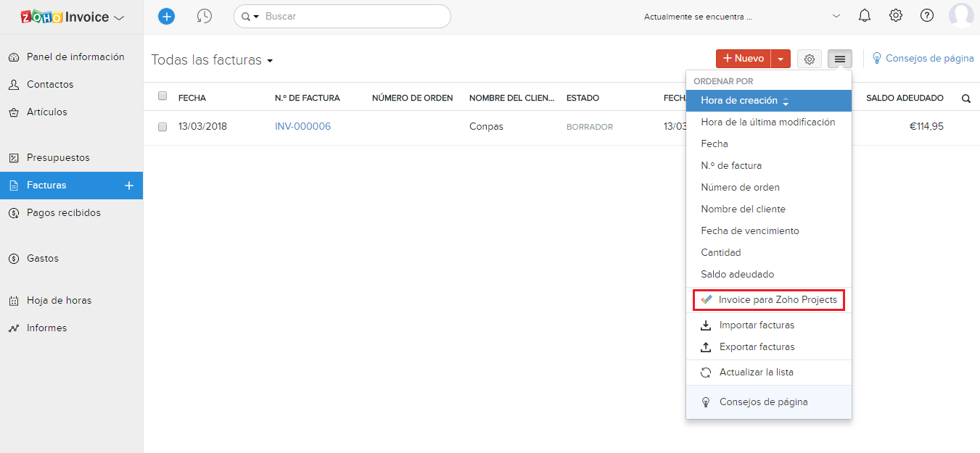Click the table search magnifier icon
This screenshot has width=980, height=453.
click(x=965, y=99)
